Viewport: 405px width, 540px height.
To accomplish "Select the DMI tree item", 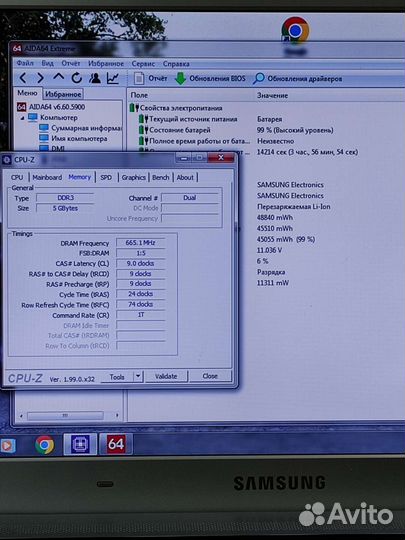I will pyautogui.click(x=52, y=148).
